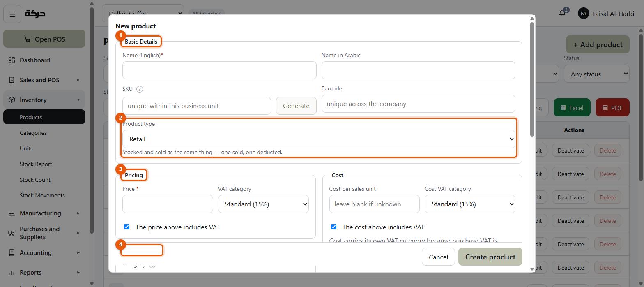Viewport: 644px width, 287px height.
Task: Click the Open POS button
Action: pyautogui.click(x=44, y=39)
